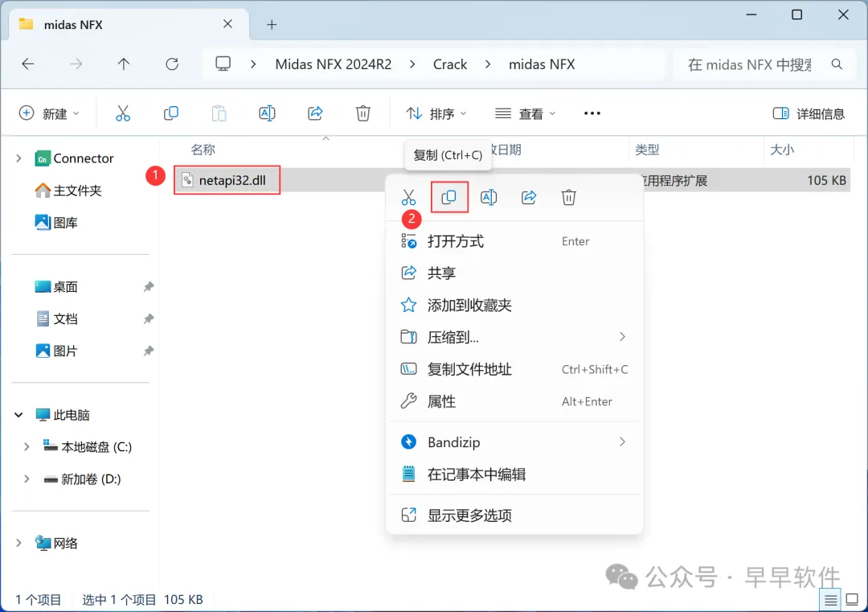Open the 新建 dropdown
Viewport: 868px width, 612px height.
pyautogui.click(x=49, y=113)
